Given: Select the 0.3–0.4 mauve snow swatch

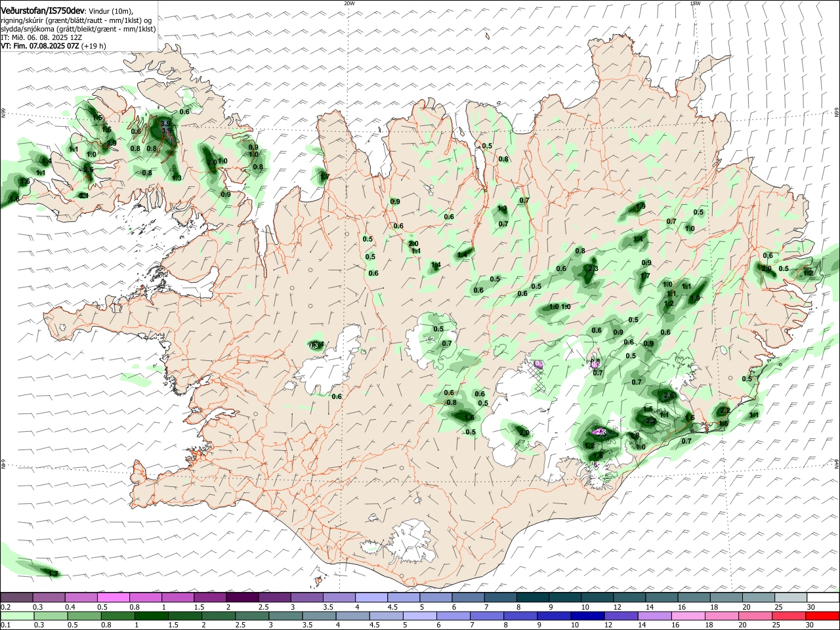Looking at the screenshot, I should 49,598.
